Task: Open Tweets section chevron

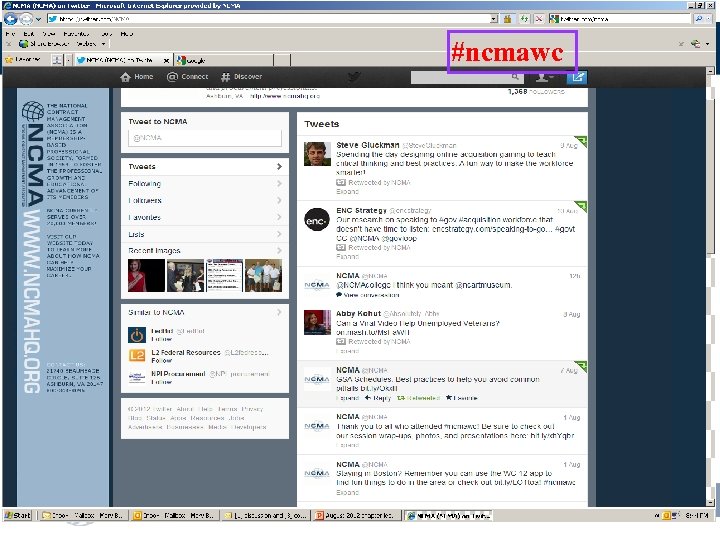Action: [279, 167]
